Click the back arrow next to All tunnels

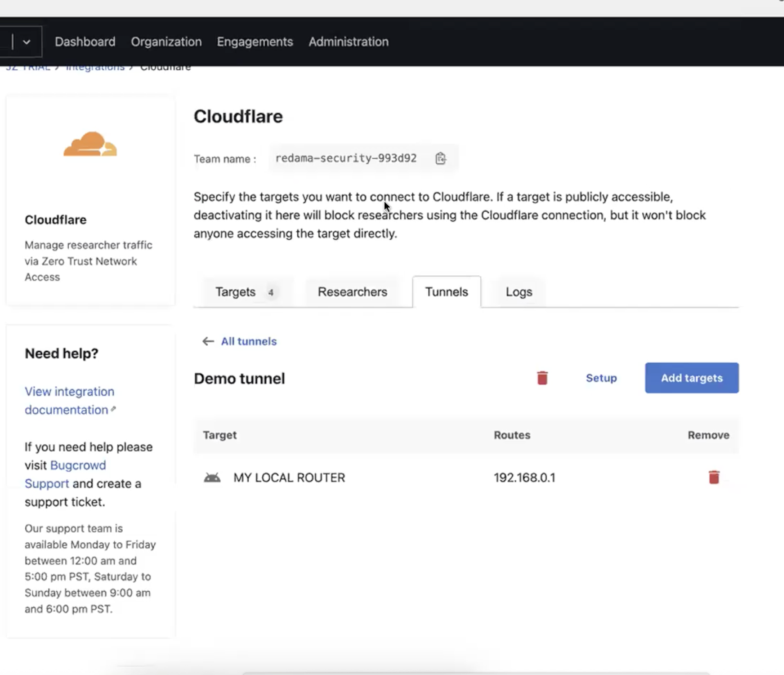208,341
